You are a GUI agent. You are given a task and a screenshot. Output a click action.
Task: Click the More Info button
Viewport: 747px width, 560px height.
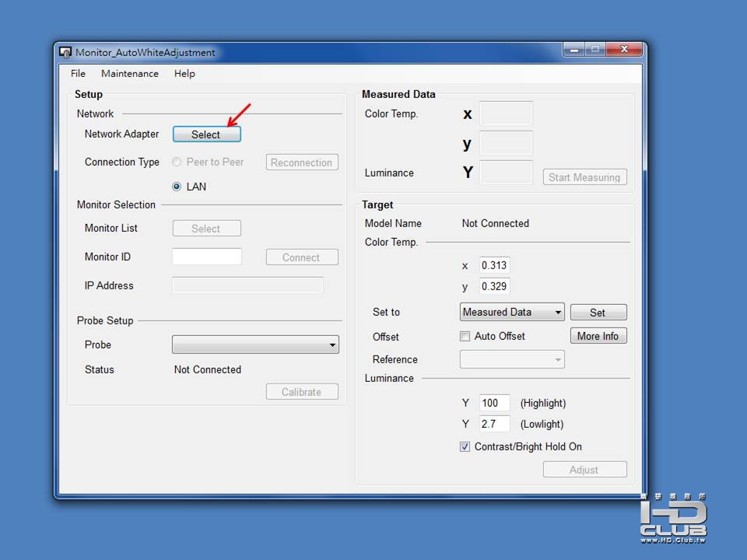click(x=598, y=336)
